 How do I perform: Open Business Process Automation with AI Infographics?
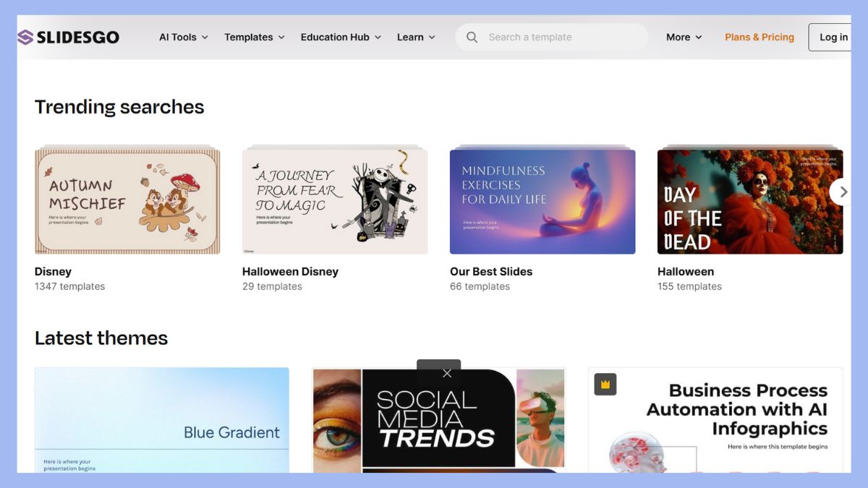pyautogui.click(x=715, y=420)
